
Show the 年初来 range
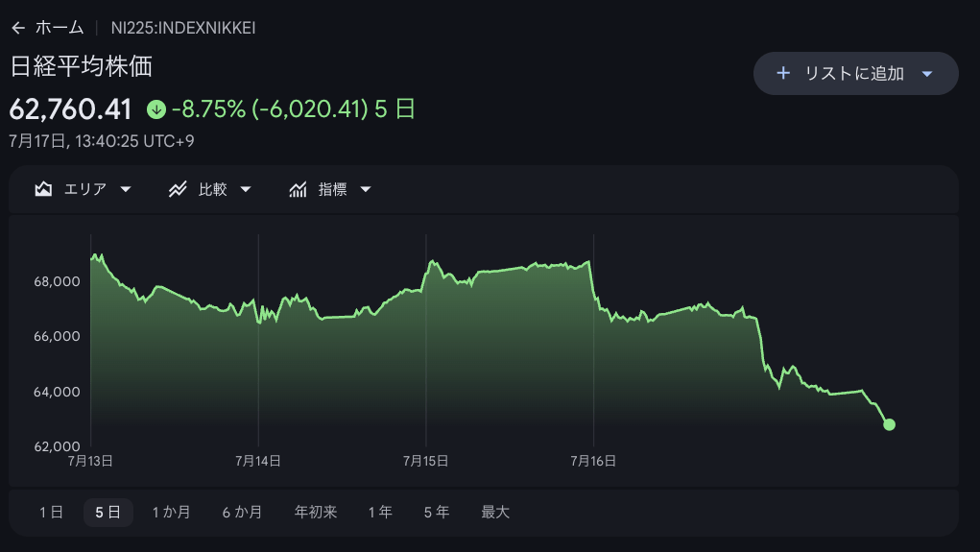pos(316,513)
